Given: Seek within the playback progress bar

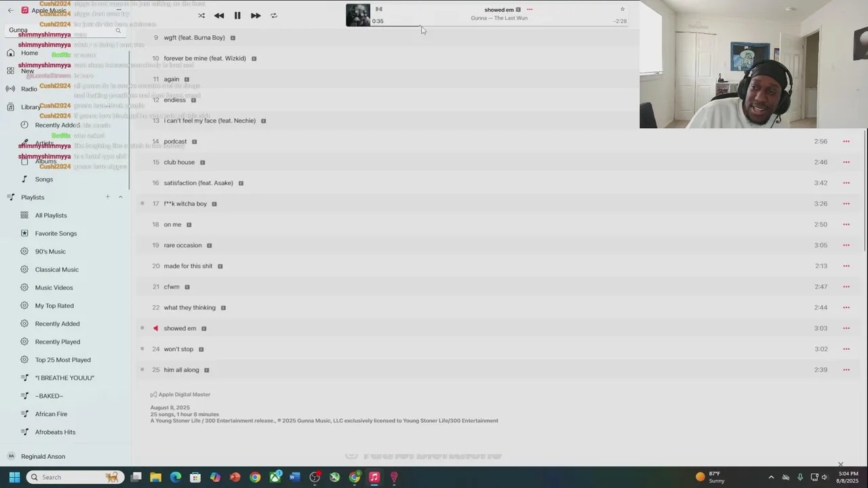Looking at the screenshot, I should pyautogui.click(x=498, y=26).
